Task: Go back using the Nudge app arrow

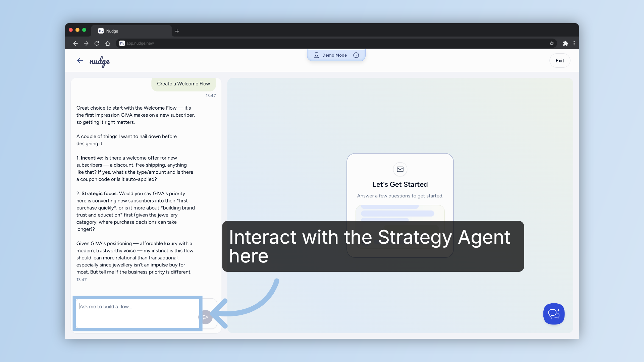Action: [80, 61]
